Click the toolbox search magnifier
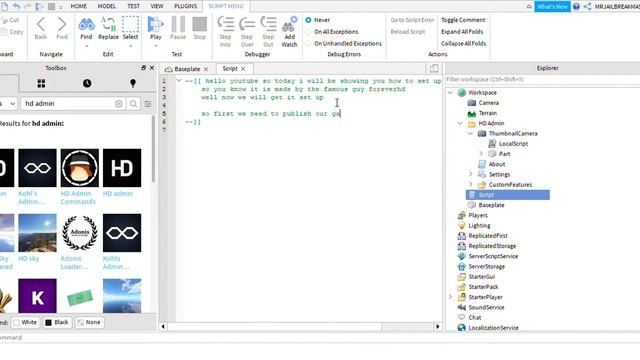The width and height of the screenshot is (640, 360). click(x=133, y=104)
